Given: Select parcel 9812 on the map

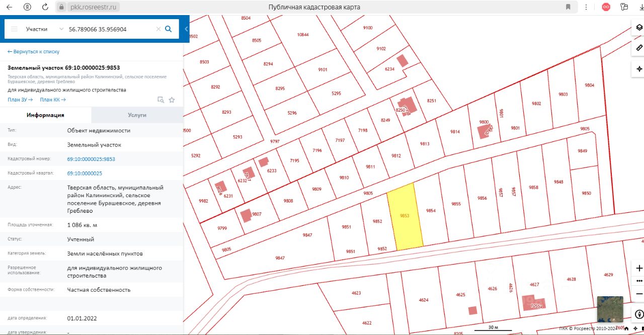Looking at the screenshot, I should (x=396, y=156).
